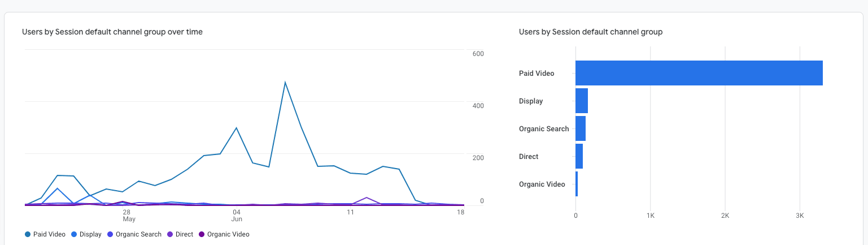Select the 04 Jun date axis label
The width and height of the screenshot is (868, 245).
[x=237, y=216]
